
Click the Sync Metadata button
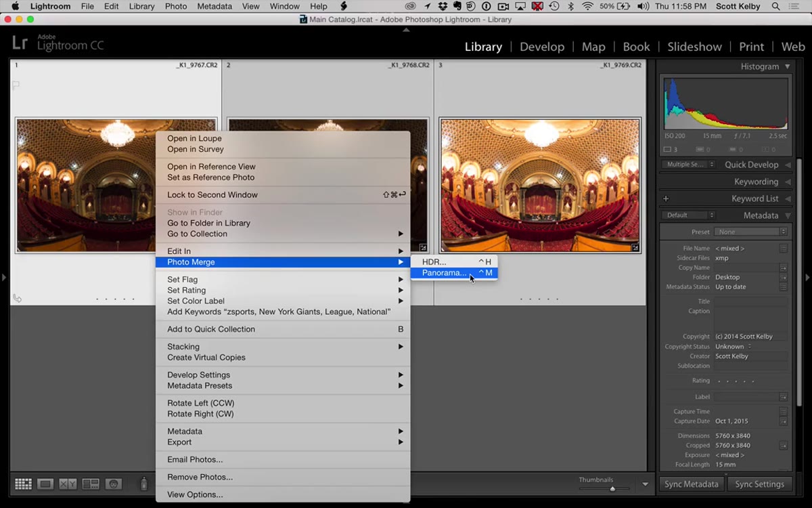[692, 484]
